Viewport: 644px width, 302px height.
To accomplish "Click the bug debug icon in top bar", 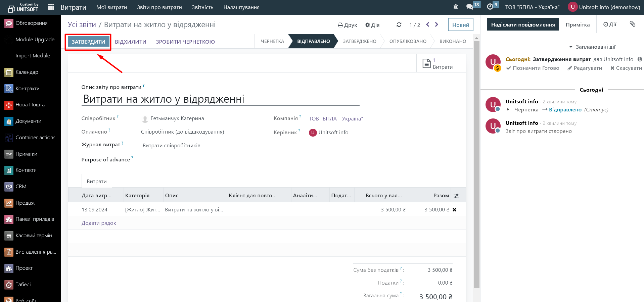I will coord(456,7).
